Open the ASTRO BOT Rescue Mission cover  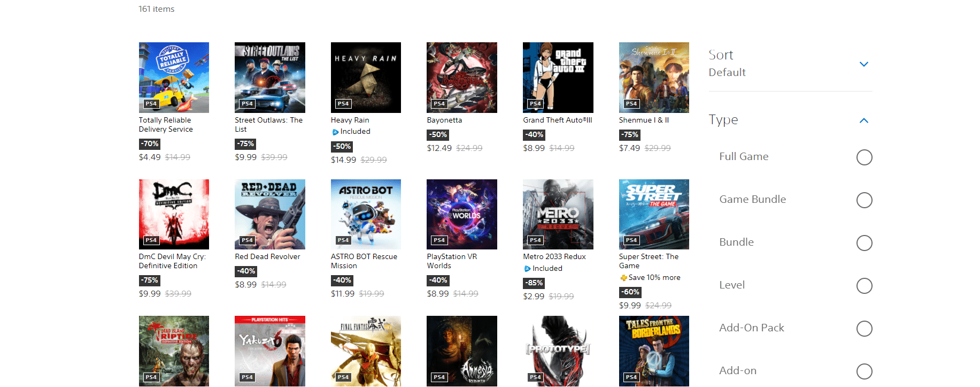pos(366,214)
